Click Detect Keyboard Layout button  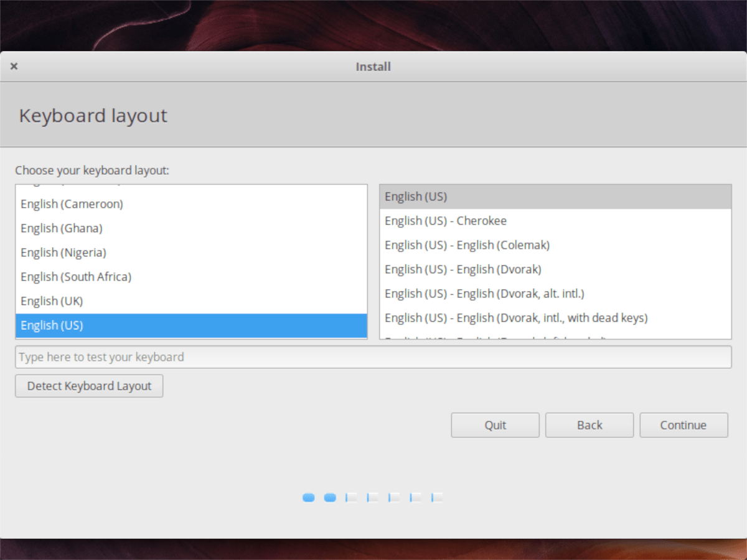(89, 386)
